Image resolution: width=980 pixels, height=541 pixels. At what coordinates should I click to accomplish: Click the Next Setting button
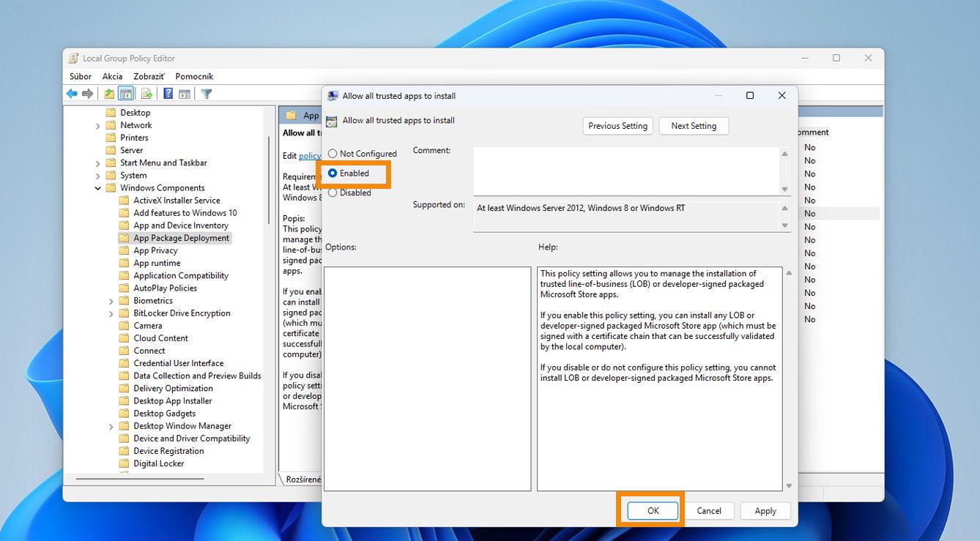click(694, 126)
